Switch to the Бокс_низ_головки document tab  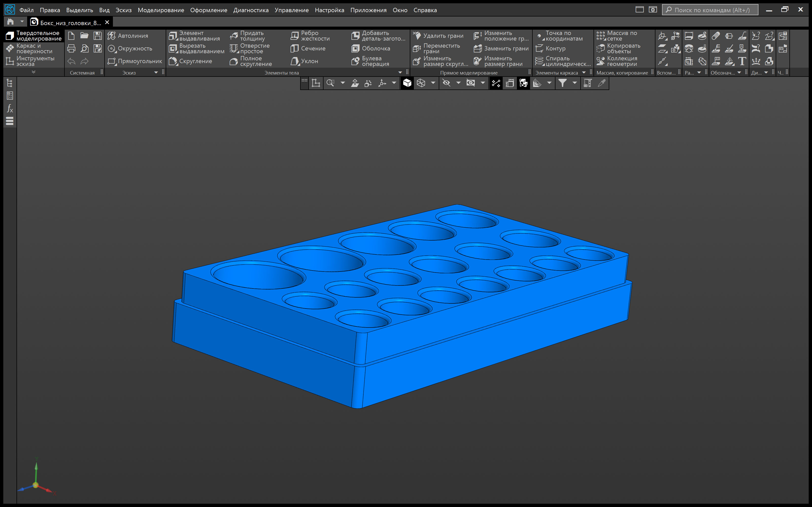click(70, 23)
